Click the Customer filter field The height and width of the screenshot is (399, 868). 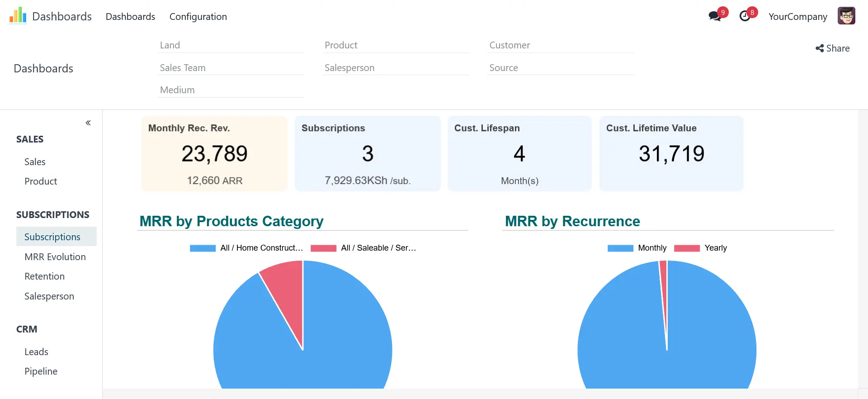[560, 45]
